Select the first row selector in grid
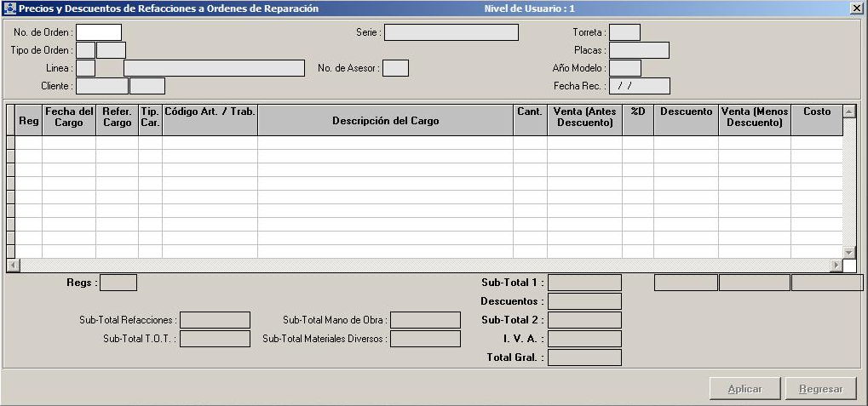868x406 pixels. [x=11, y=143]
